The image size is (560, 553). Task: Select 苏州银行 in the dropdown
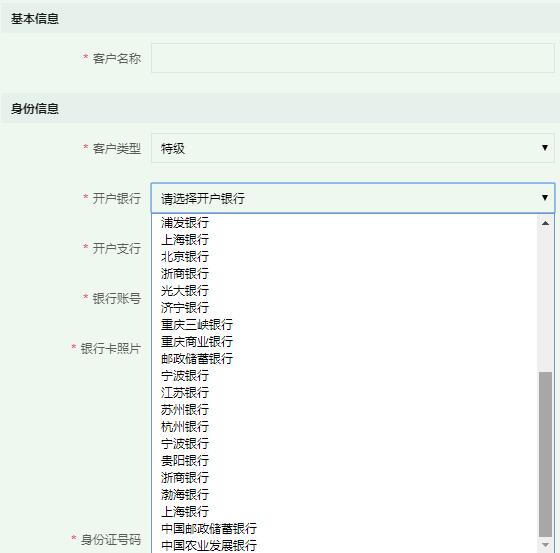(344, 409)
